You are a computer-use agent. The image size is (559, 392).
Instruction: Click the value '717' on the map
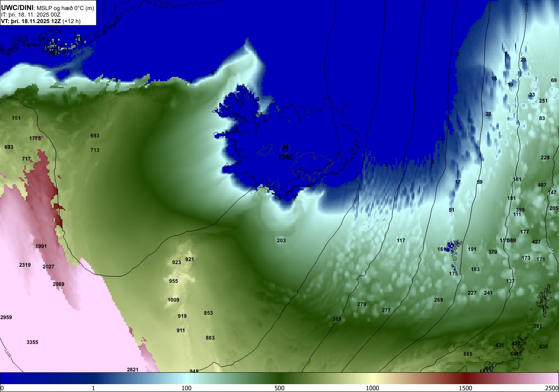tap(26, 159)
